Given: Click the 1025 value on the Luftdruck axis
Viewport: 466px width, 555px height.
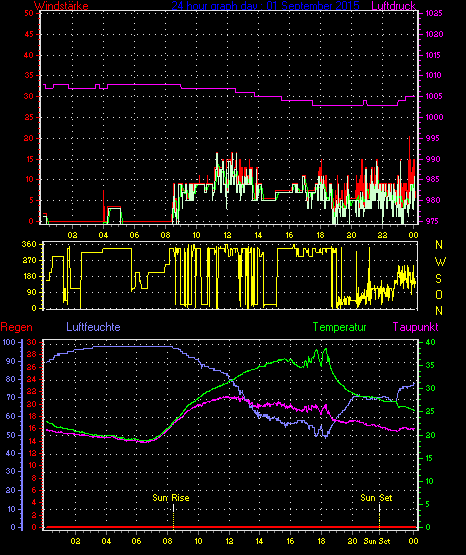Looking at the screenshot, I should click(x=434, y=13).
